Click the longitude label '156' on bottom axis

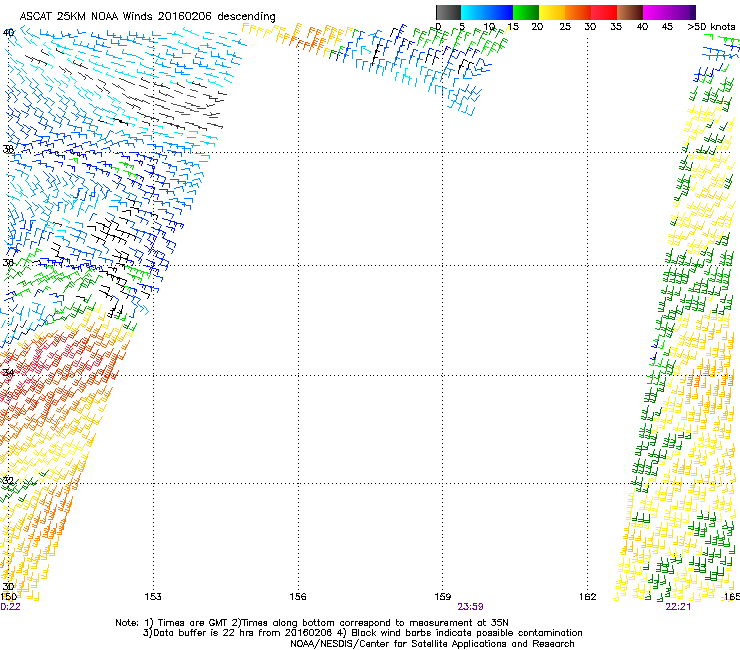[x=298, y=597]
